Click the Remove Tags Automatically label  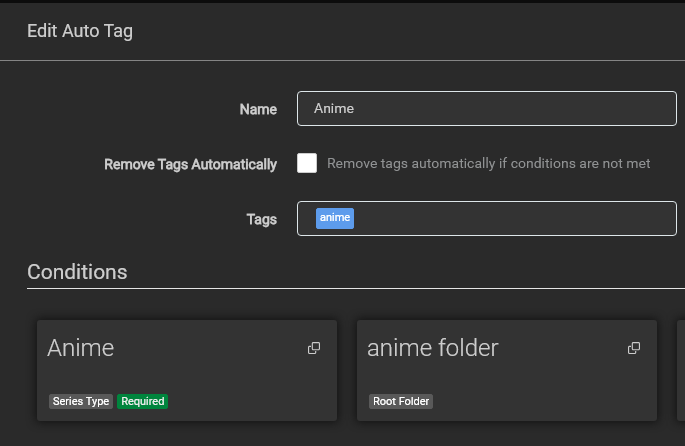click(190, 164)
